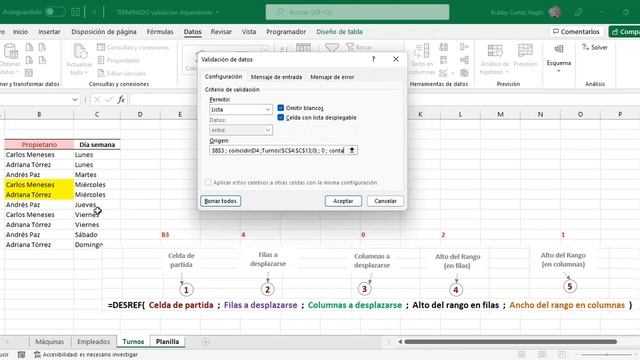Click the Actualizar todo icon
The height and width of the screenshot is (360, 640).
tap(80, 51)
